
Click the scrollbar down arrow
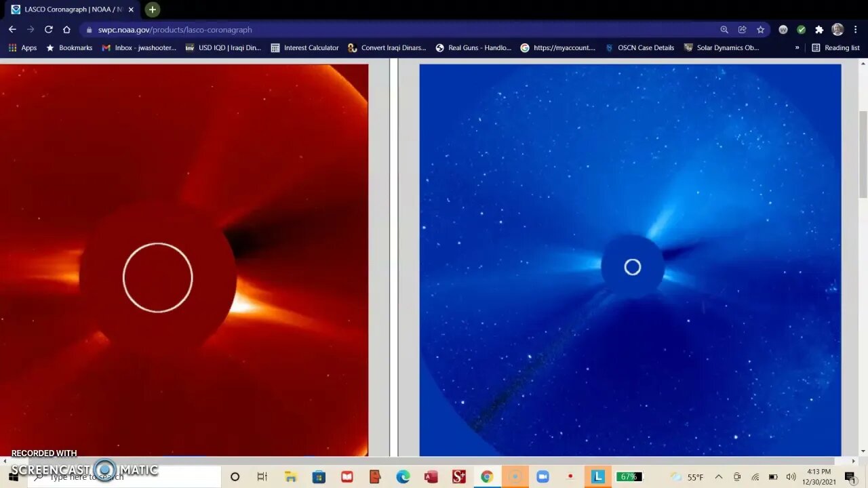point(863,451)
